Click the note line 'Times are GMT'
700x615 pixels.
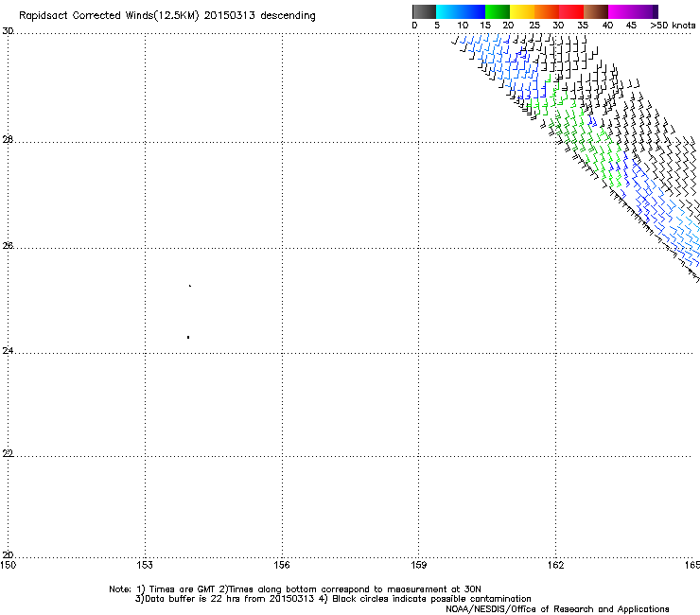[x=182, y=589]
